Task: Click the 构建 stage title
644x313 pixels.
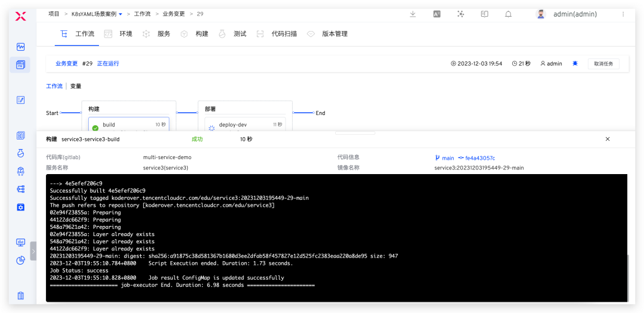Action: [x=94, y=109]
